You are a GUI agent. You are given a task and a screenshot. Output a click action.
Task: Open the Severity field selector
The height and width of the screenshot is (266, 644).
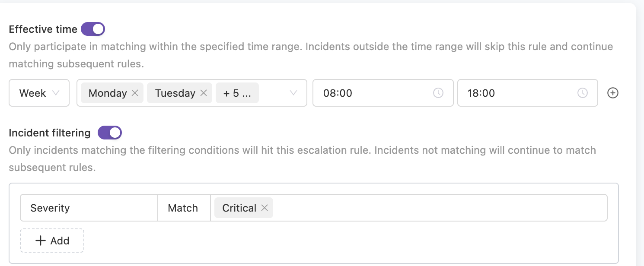click(89, 208)
